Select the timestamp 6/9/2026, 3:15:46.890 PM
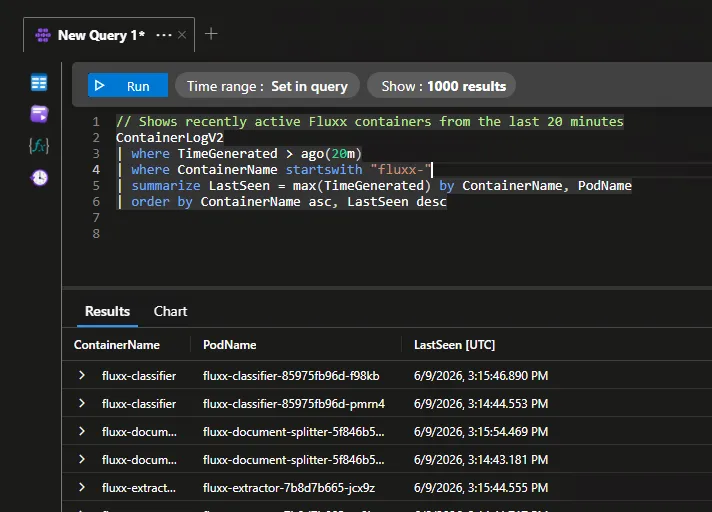The height and width of the screenshot is (512, 712). click(x=481, y=376)
